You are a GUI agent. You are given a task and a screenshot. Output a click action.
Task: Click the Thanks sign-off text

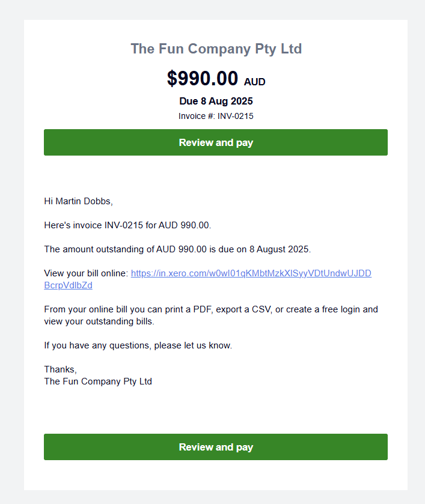tap(60, 369)
